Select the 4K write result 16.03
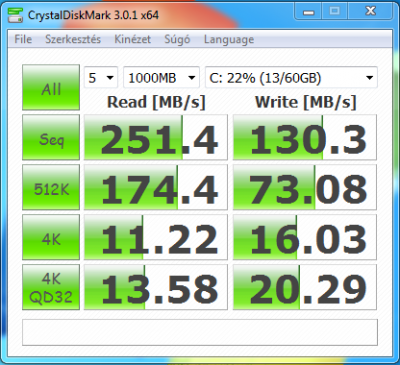 point(305,237)
